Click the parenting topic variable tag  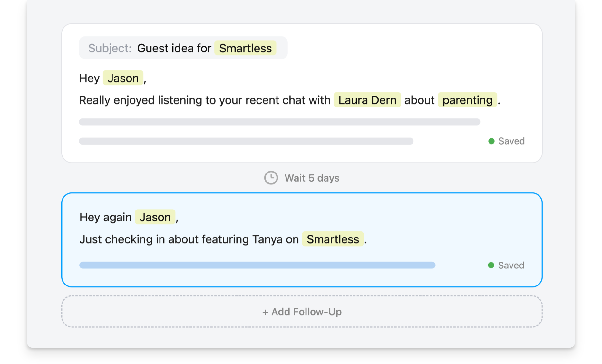467,100
